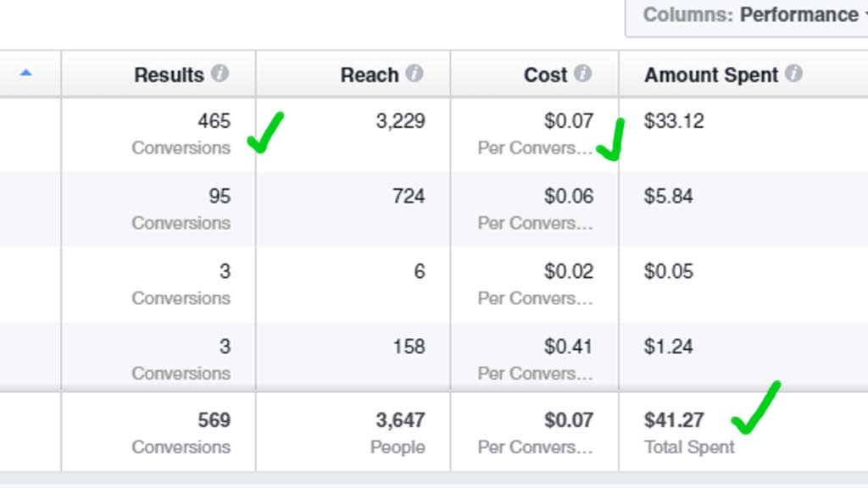Click the Reach column info icon
The height and width of the screenshot is (488, 868).
point(414,73)
